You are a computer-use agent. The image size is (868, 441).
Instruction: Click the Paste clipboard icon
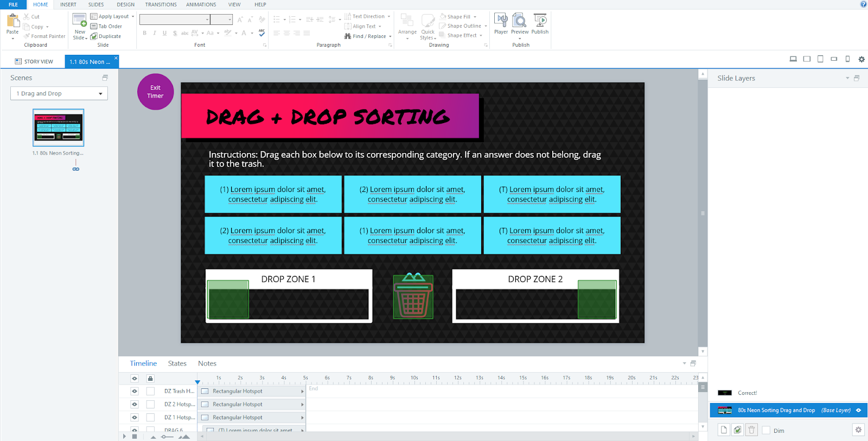click(x=12, y=22)
